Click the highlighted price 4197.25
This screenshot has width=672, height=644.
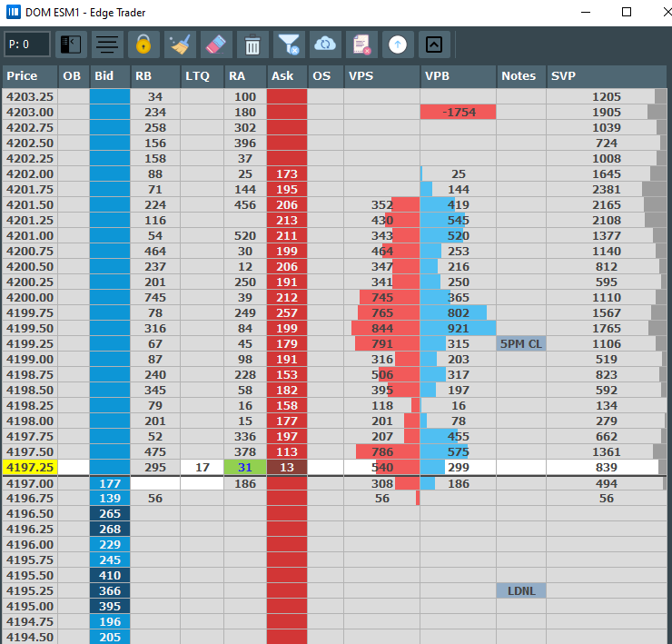pos(30,467)
